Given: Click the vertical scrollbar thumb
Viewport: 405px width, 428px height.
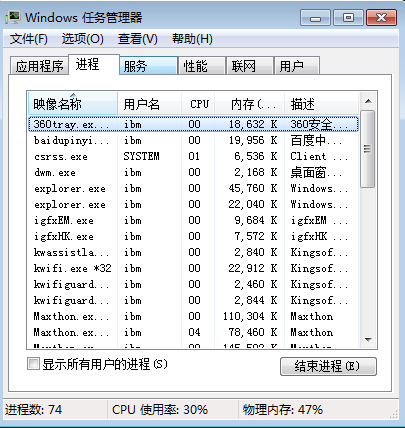Looking at the screenshot, I should (x=368, y=149).
